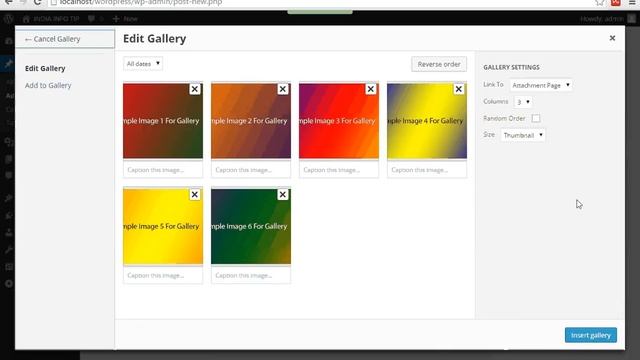
Task: Open Columns dropdown
Action: tap(523, 102)
